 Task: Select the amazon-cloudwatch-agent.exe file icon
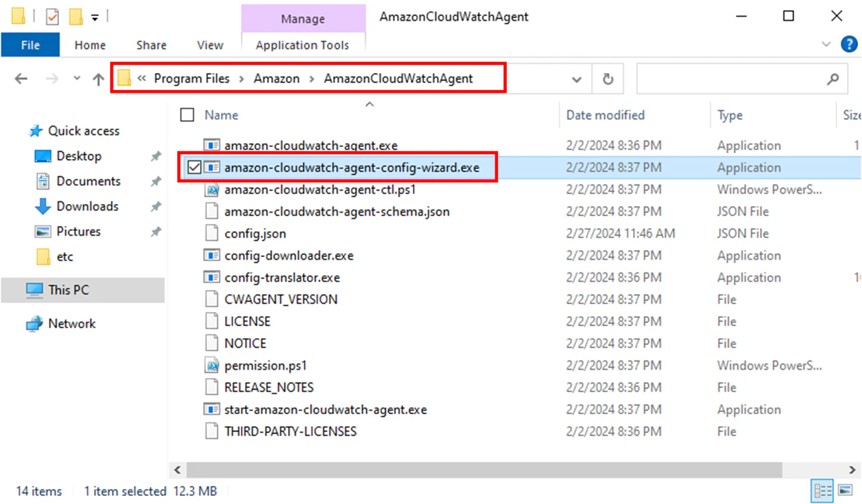(212, 146)
